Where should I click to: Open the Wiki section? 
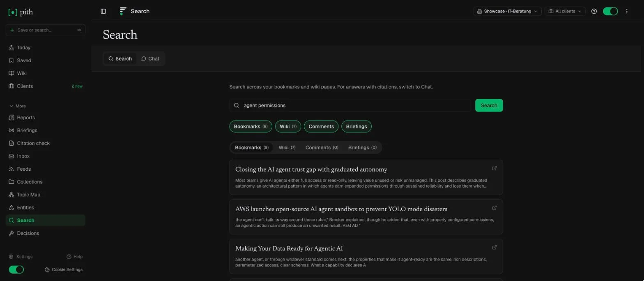coord(46,73)
